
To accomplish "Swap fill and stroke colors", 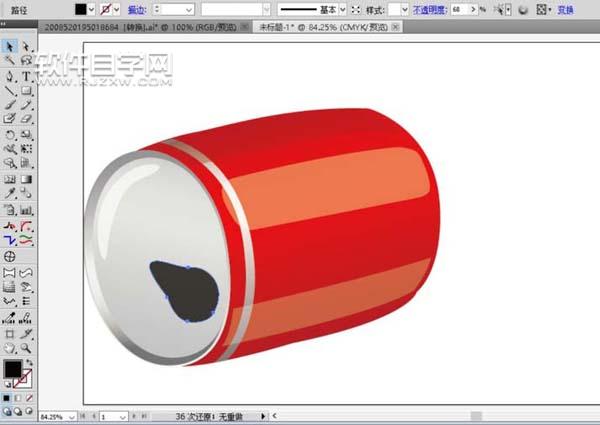I will pos(29,362).
